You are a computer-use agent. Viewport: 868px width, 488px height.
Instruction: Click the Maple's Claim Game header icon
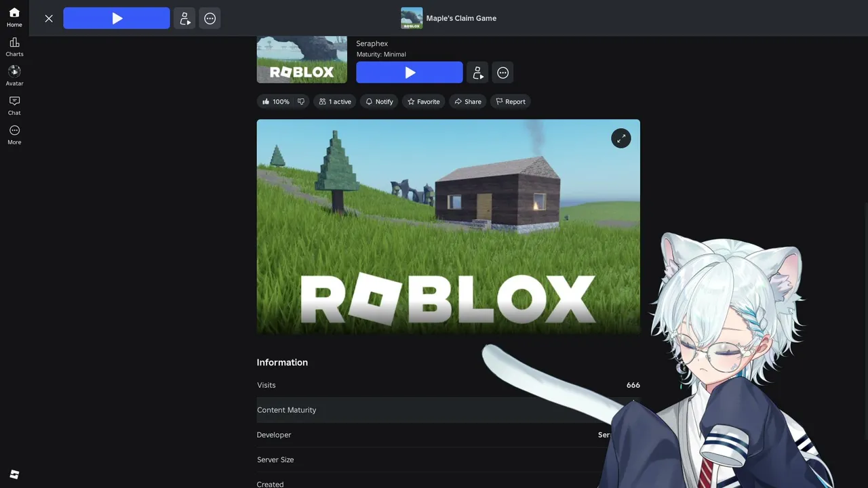(x=412, y=18)
